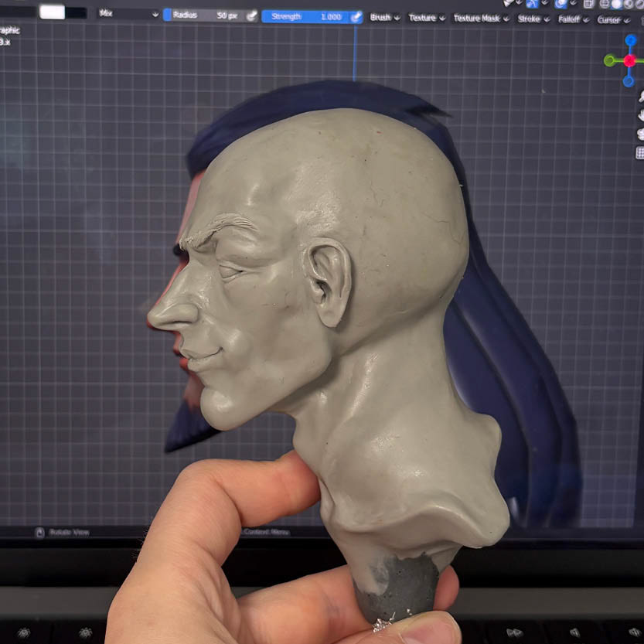Click the pan view hand icon
644x644 pixels.
[641, 116]
